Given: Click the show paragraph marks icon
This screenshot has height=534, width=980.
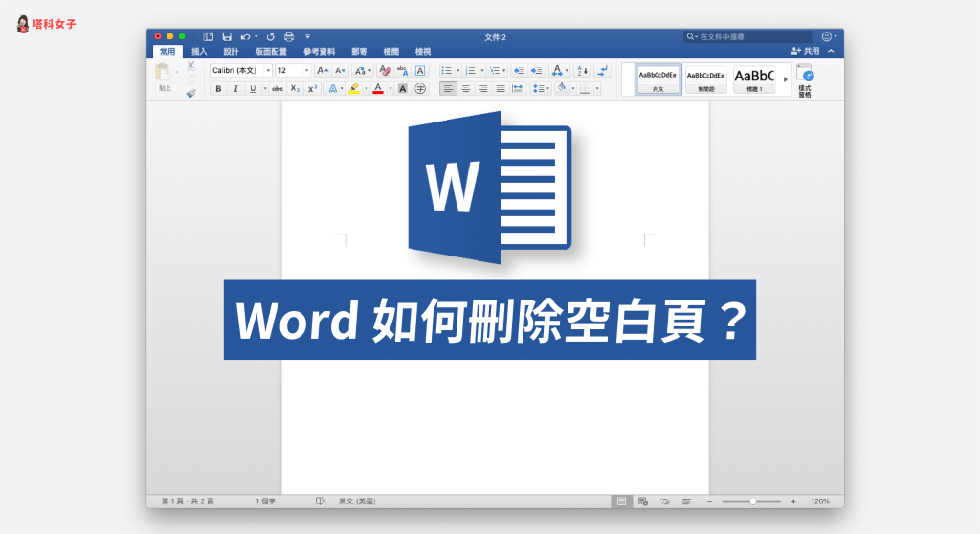Looking at the screenshot, I should pyautogui.click(x=603, y=71).
